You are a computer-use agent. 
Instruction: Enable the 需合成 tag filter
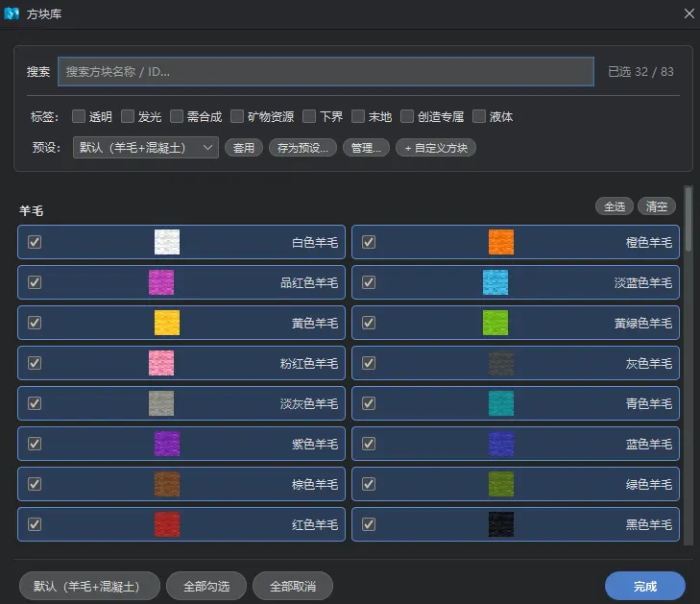coord(177,116)
